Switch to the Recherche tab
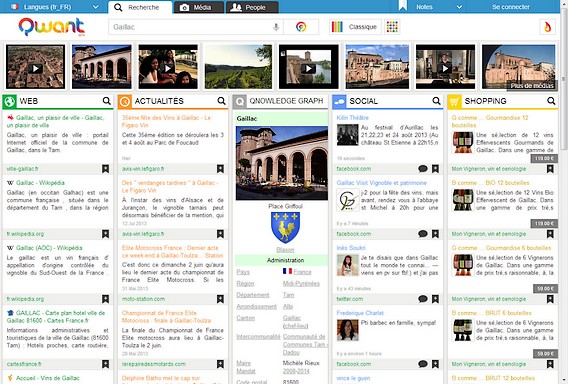 (140, 7)
